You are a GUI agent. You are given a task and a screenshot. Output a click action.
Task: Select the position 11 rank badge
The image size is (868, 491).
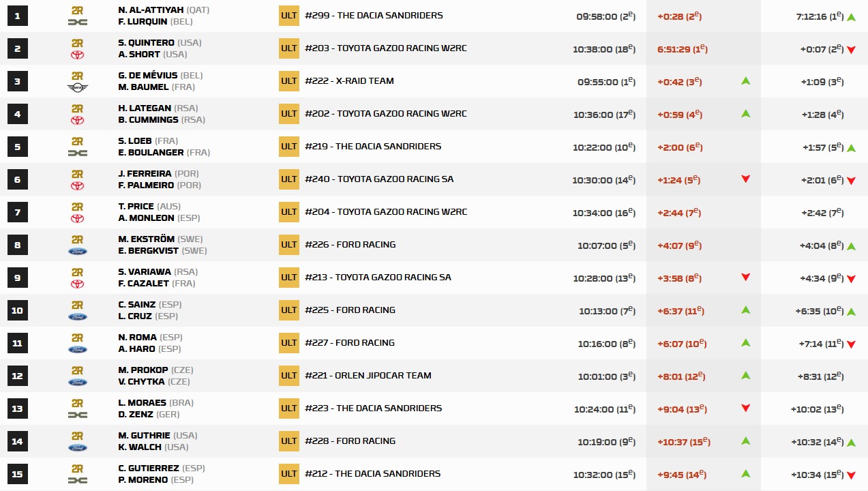(x=17, y=343)
